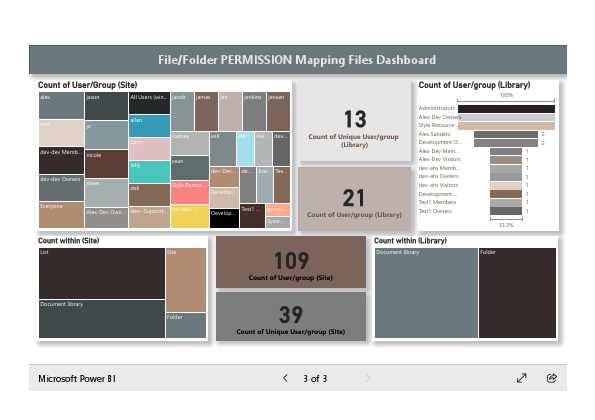
Task: Select the 'rodney' treemap tile
Action: tap(190, 143)
